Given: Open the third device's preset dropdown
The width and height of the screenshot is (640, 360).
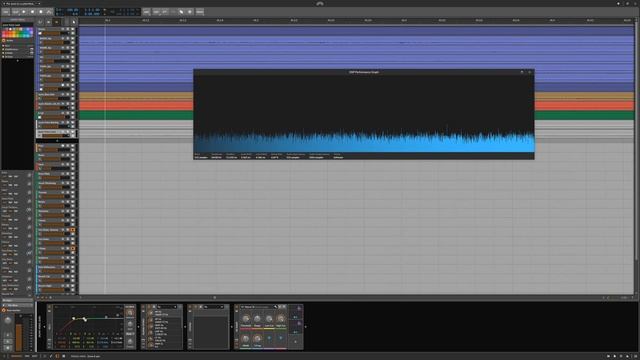Looking at the screenshot, I should tap(214, 307).
